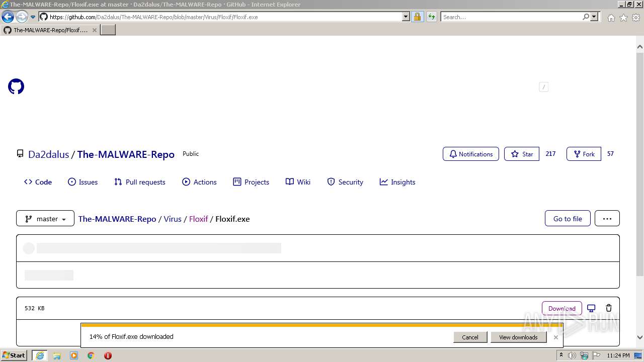Click View downloads button
The image size is (644, 362).
click(518, 337)
